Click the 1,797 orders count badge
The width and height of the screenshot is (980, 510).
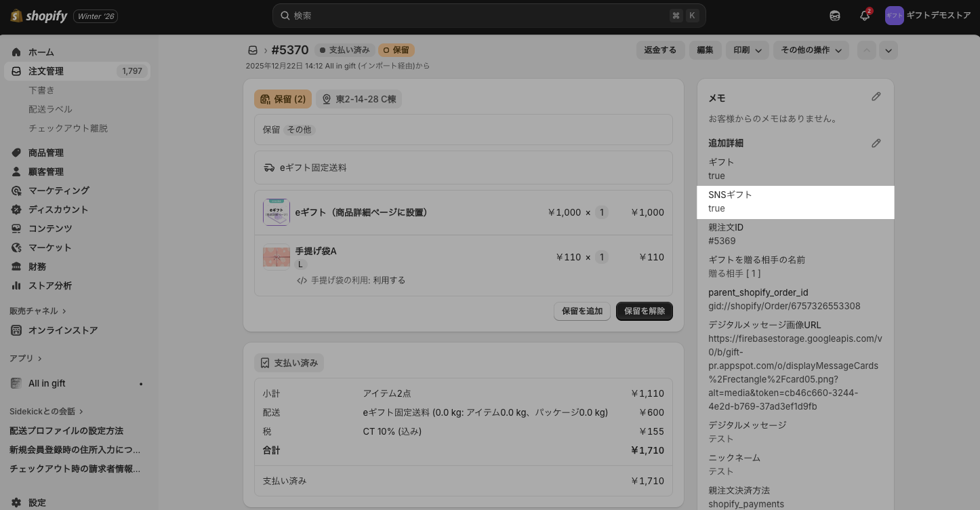click(x=131, y=71)
